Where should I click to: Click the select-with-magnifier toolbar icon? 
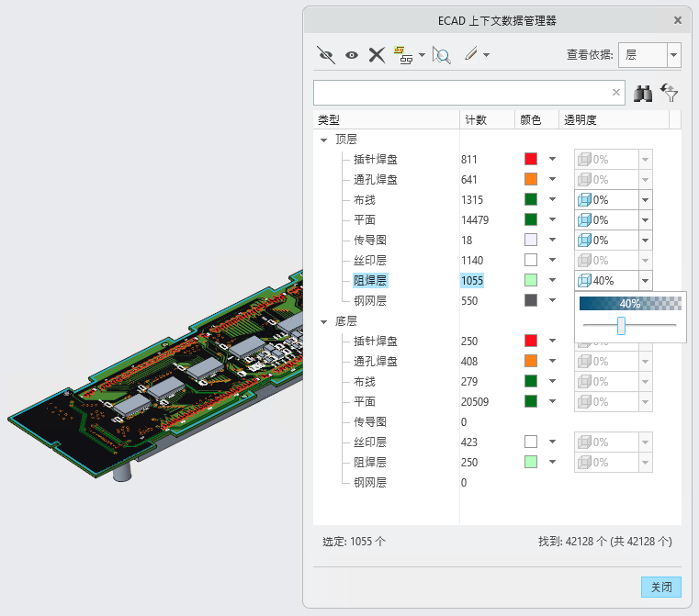441,55
